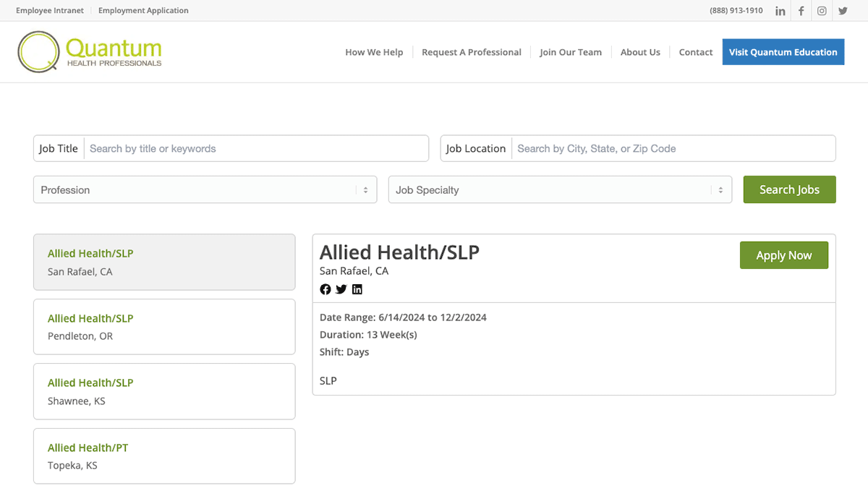Screen dimensions: 868x491
Task: Navigate to the About Us menu item
Action: (x=640, y=52)
